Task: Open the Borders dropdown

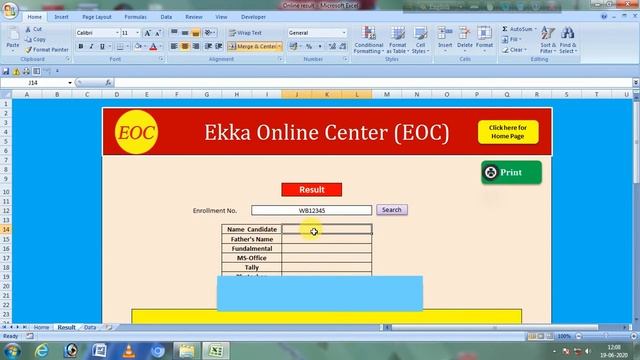Action: click(x=128, y=47)
